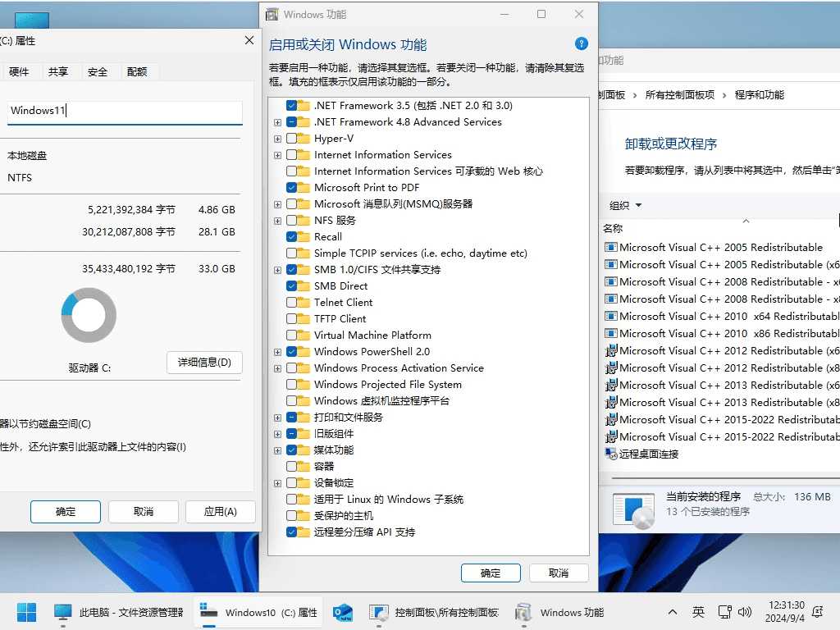Enable the Telnet Client feature
840x630 pixels.
295,302
